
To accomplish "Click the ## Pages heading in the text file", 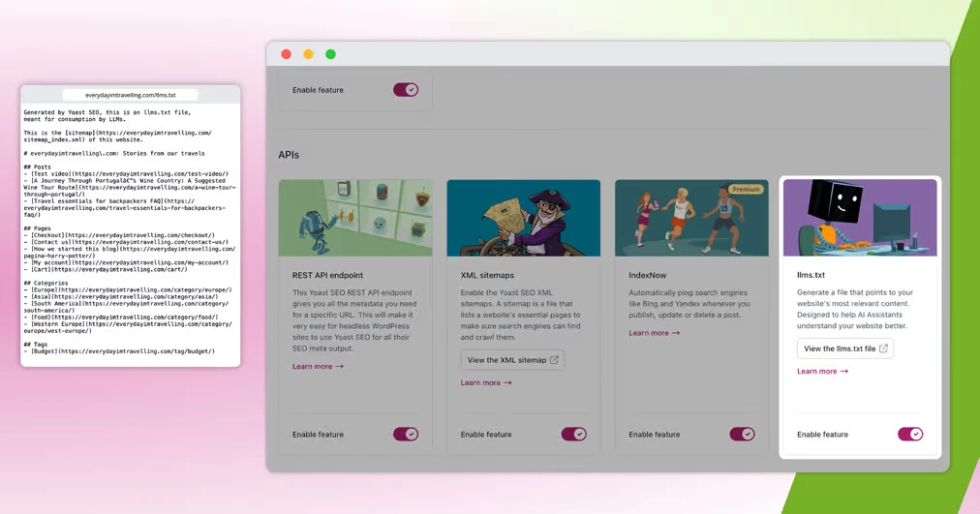I will click(38, 228).
